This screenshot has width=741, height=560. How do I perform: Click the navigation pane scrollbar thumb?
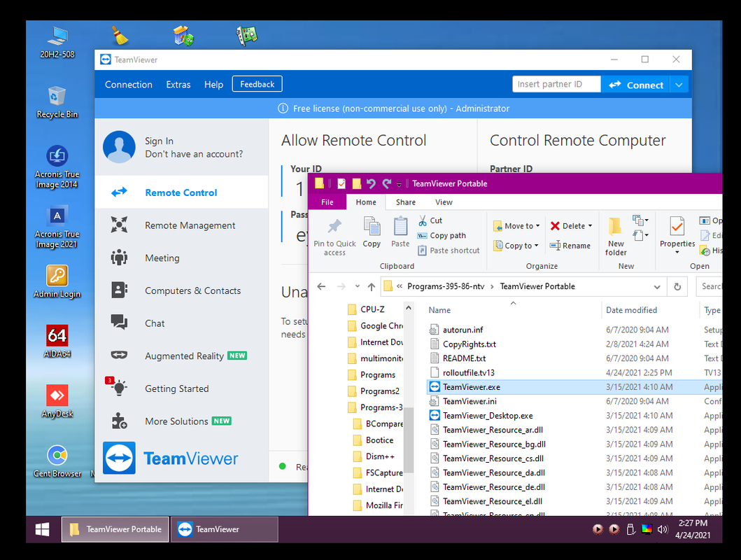[409, 440]
